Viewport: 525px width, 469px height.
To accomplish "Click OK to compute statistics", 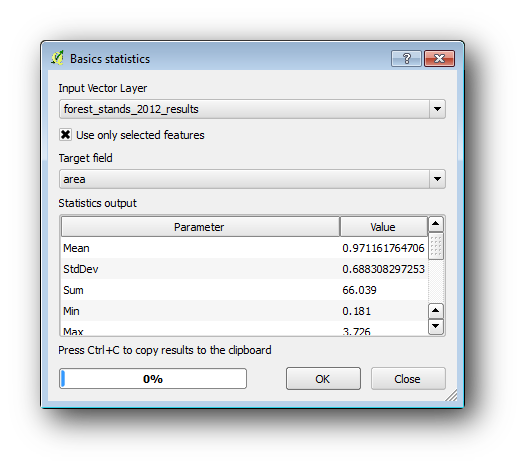I will [x=323, y=379].
